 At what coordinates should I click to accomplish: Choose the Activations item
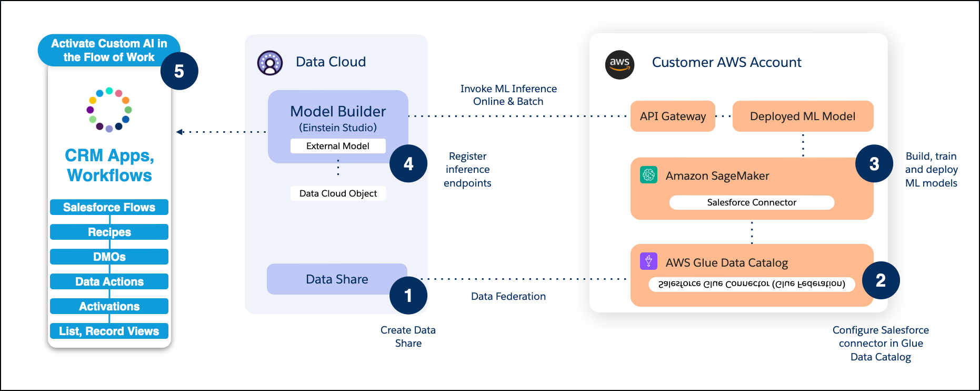pyautogui.click(x=109, y=306)
